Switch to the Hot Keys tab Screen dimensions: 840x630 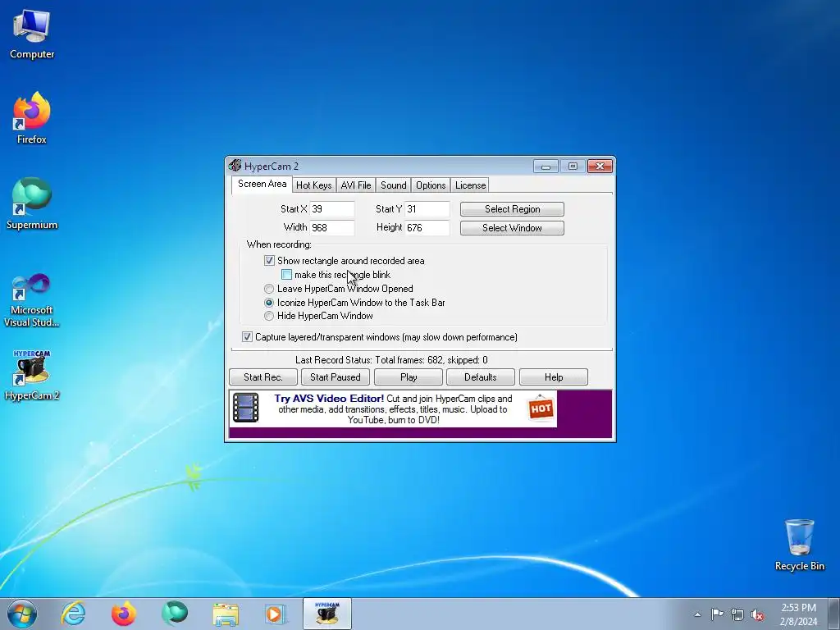[314, 185]
